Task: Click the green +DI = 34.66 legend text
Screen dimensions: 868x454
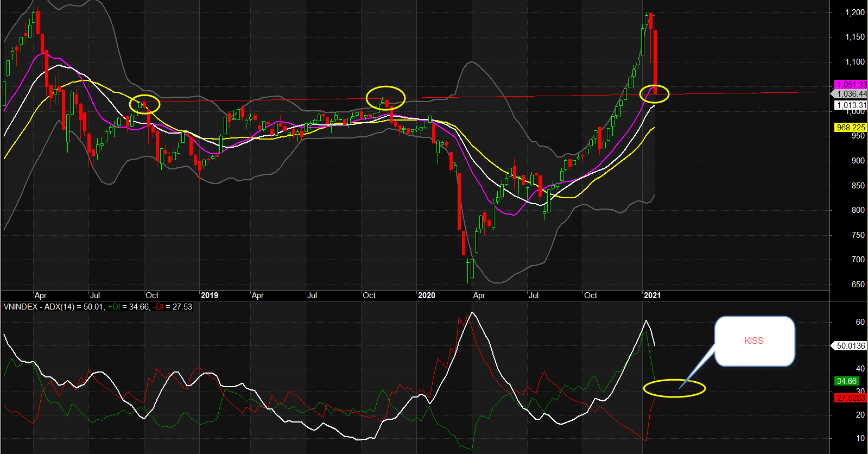Action: (128, 307)
